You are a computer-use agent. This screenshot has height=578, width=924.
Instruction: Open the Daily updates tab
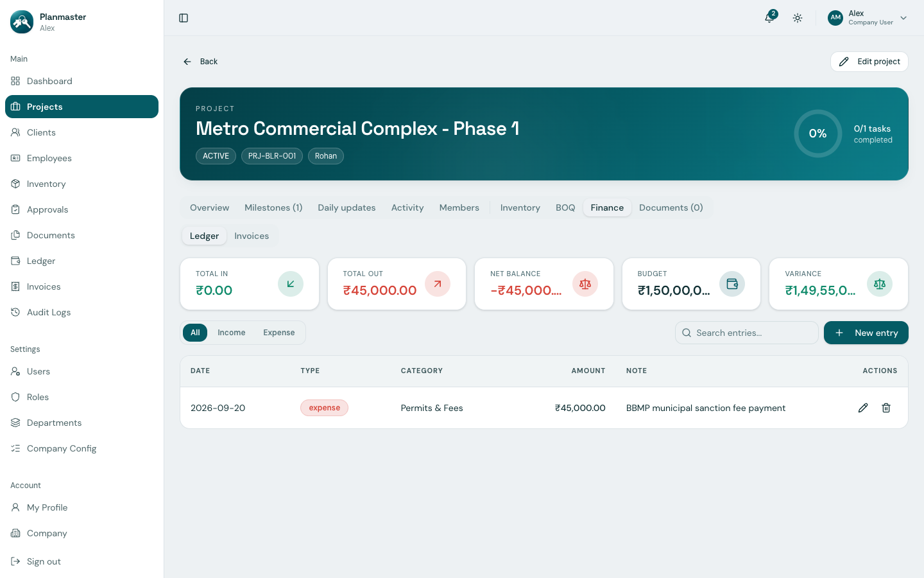[x=346, y=207]
